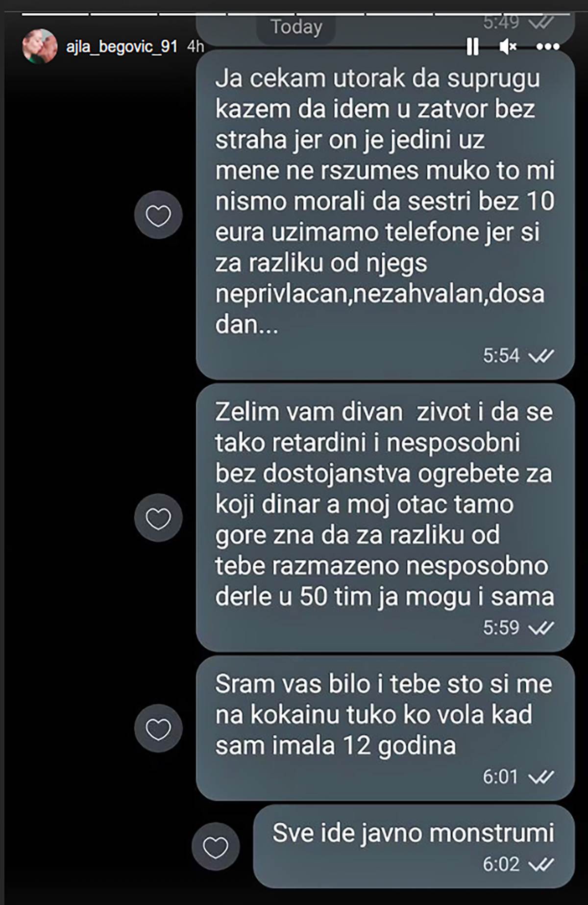The width and height of the screenshot is (588, 905).
Task: Unmute the story audio
Action: [x=508, y=47]
